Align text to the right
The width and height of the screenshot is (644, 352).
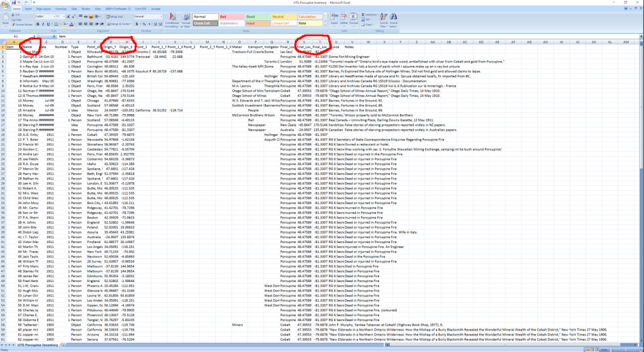pos(91,25)
